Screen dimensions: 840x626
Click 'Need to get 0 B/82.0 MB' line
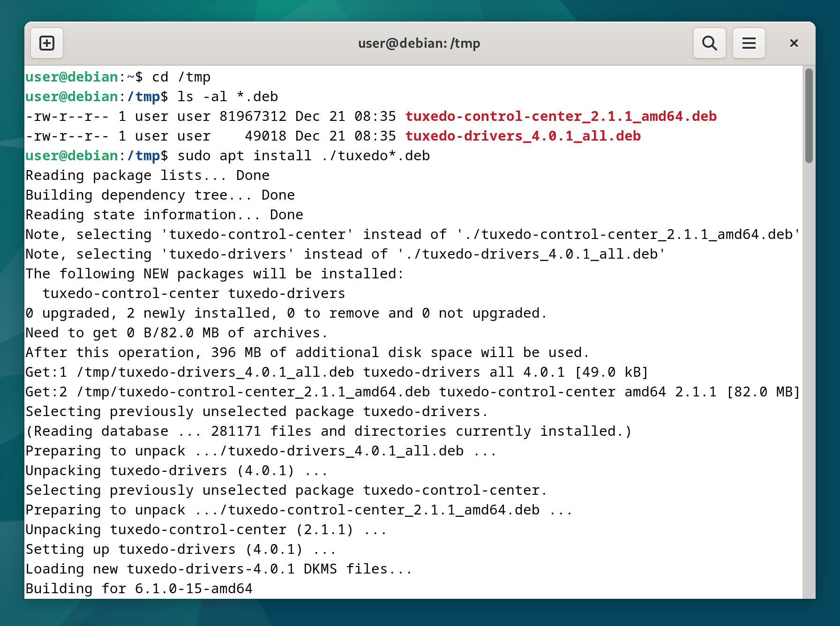click(x=177, y=333)
